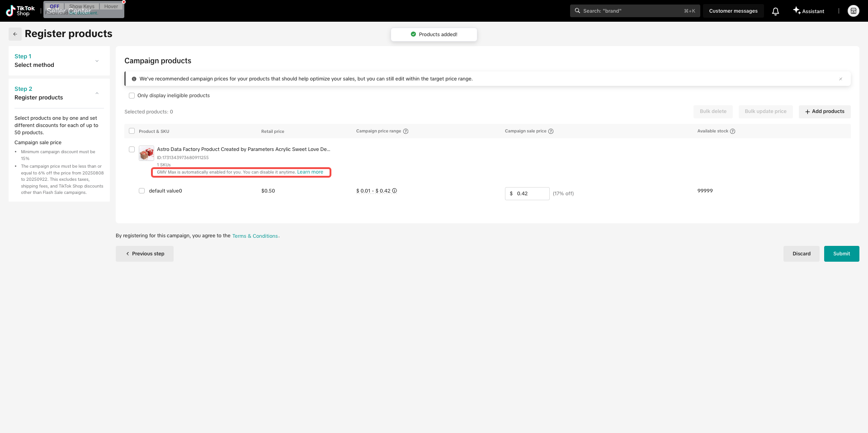Click the Campaign sale price help icon
The width and height of the screenshot is (868, 433).
(551, 132)
